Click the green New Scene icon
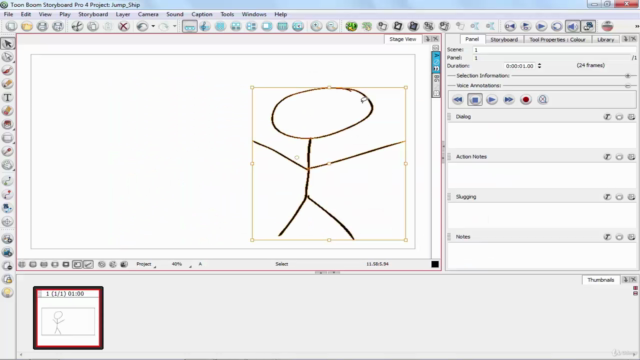This screenshot has width=640, height=360. (351, 27)
